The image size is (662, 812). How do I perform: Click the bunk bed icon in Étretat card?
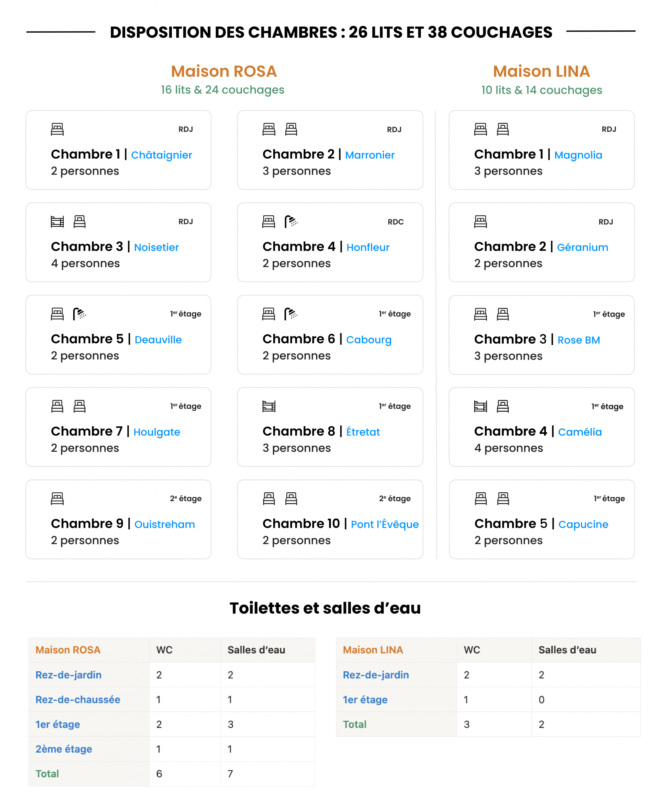click(269, 406)
